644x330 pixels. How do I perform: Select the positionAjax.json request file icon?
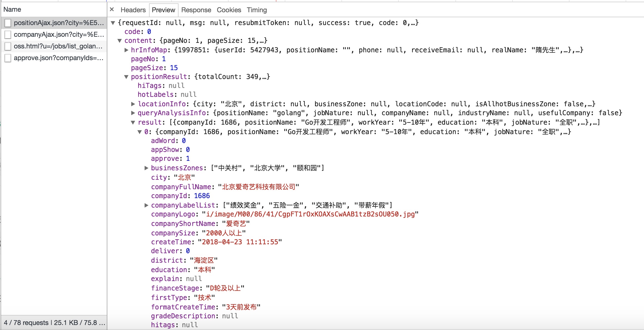tap(8, 23)
